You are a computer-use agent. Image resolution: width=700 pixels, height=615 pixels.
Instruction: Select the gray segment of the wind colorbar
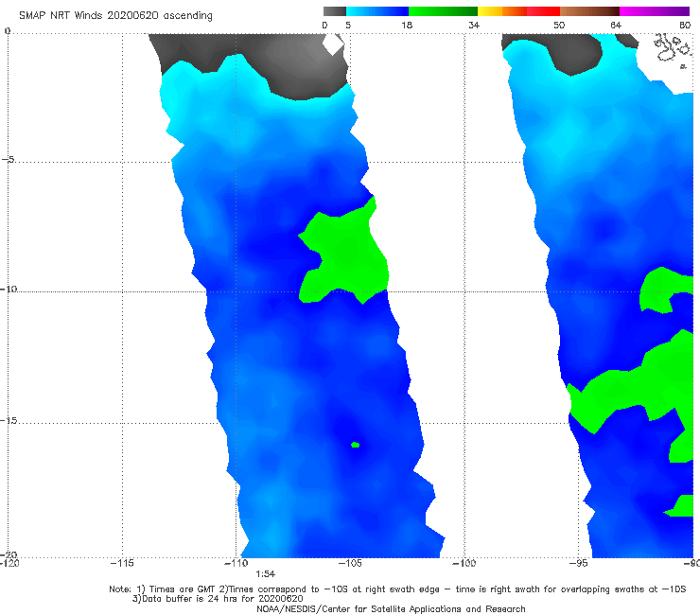click(x=335, y=11)
